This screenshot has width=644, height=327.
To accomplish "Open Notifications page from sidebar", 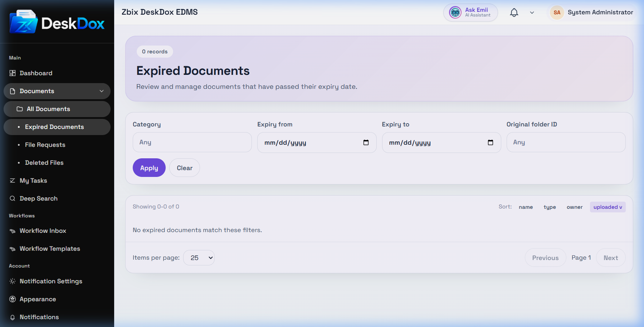I will coord(57,317).
